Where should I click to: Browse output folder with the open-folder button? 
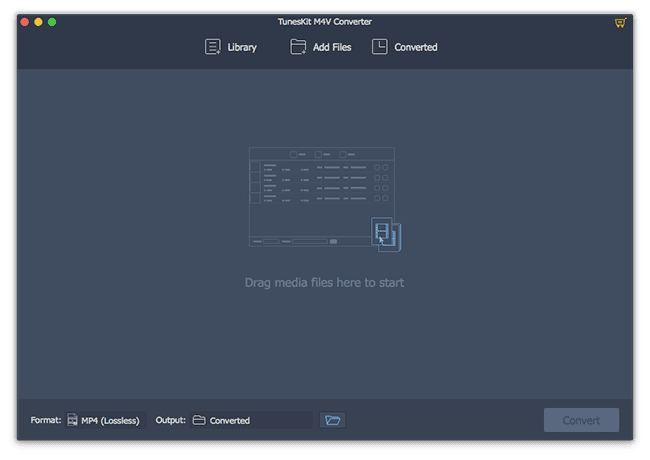click(332, 420)
